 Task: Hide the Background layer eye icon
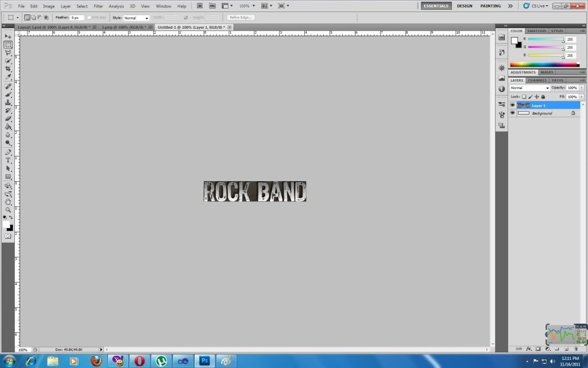512,113
